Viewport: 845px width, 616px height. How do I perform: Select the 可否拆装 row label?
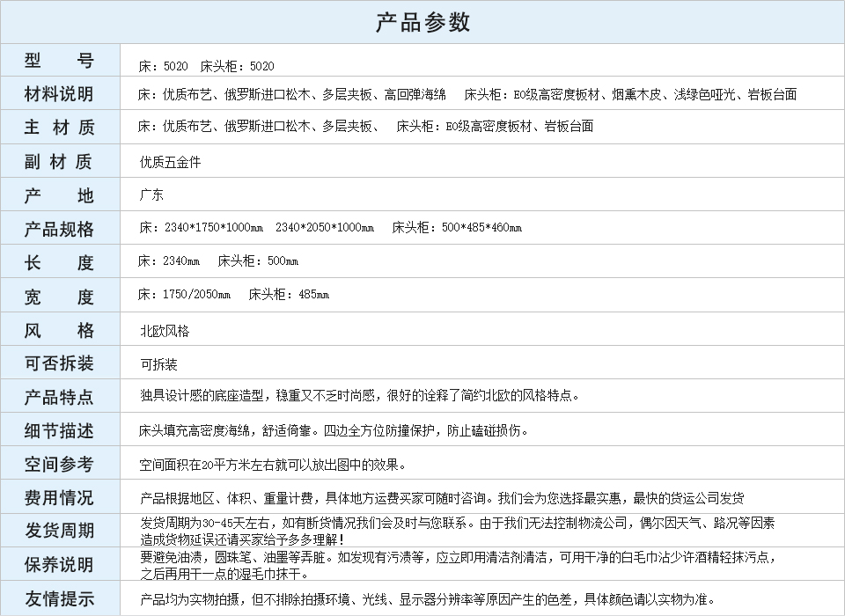pos(59,363)
